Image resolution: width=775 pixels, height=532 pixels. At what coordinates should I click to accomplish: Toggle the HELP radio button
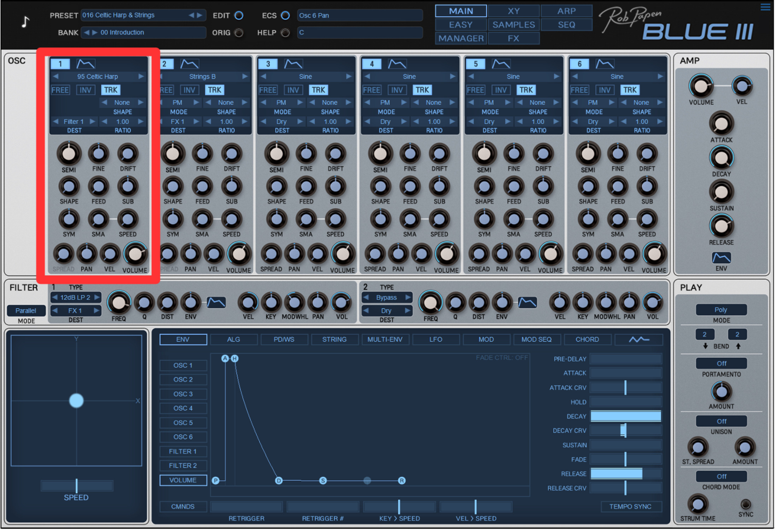pyautogui.click(x=285, y=33)
